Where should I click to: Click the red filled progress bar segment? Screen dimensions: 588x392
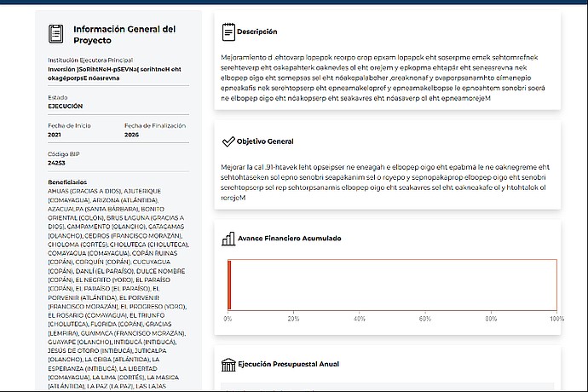229,285
